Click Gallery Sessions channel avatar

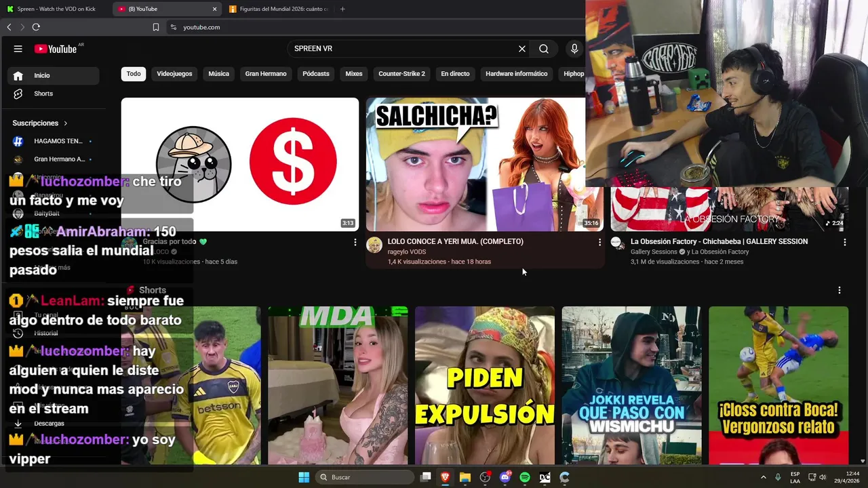pyautogui.click(x=616, y=243)
